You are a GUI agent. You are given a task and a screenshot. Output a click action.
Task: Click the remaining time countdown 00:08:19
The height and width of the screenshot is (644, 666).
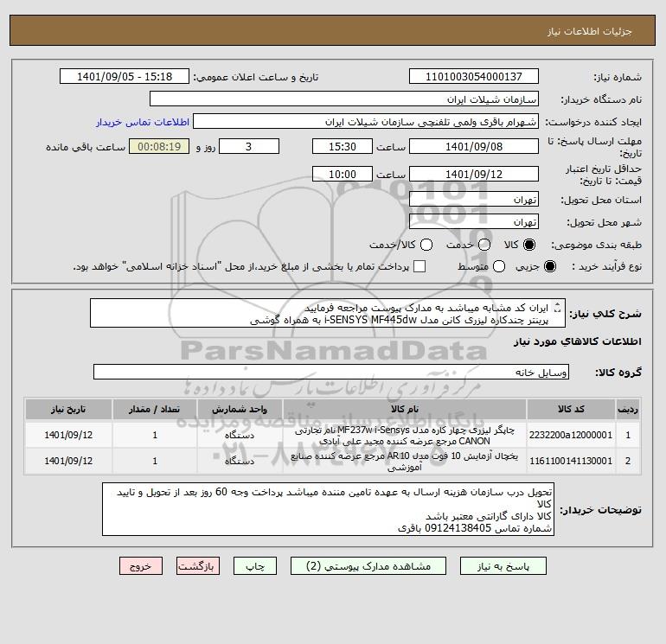159,146
